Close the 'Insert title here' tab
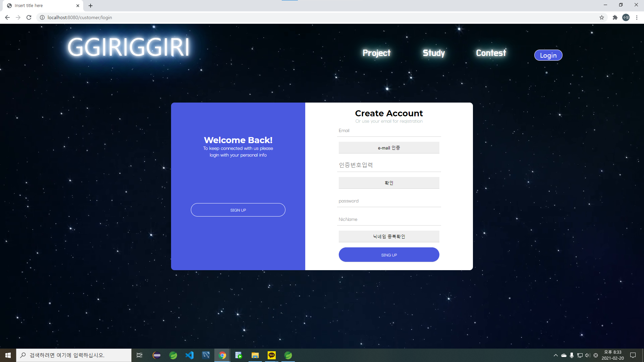Screen dimensions: 644x362 tap(78, 6)
